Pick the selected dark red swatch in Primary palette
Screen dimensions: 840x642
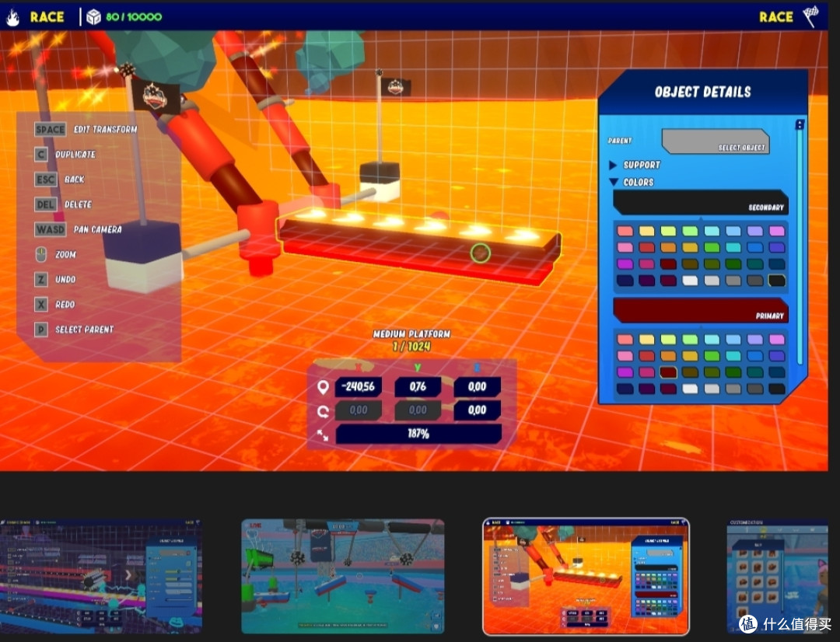tap(669, 372)
